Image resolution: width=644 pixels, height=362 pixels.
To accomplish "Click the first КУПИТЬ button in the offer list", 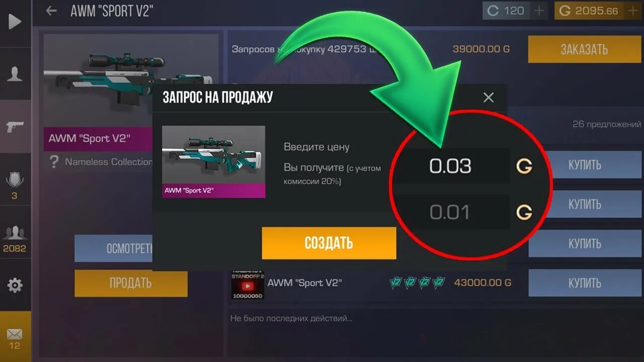I will tap(585, 165).
